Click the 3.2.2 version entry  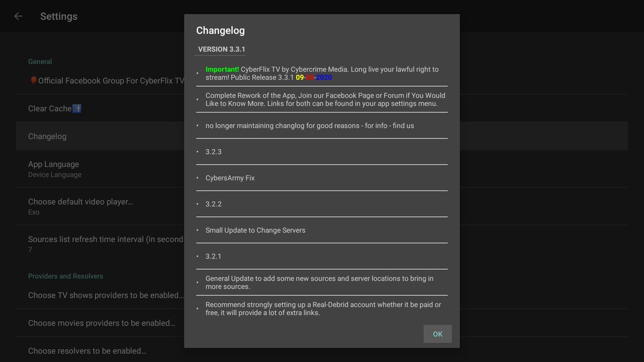322,204
